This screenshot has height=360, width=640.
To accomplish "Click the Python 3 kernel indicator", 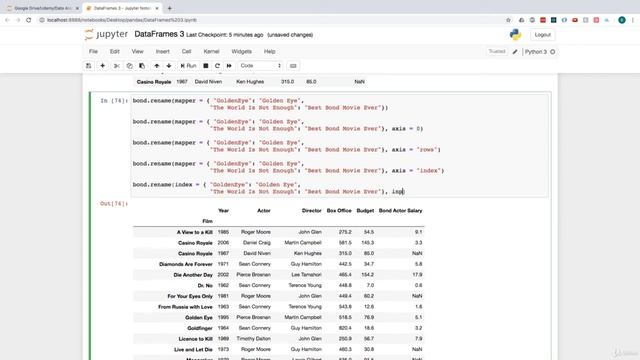I will pyautogui.click(x=540, y=52).
